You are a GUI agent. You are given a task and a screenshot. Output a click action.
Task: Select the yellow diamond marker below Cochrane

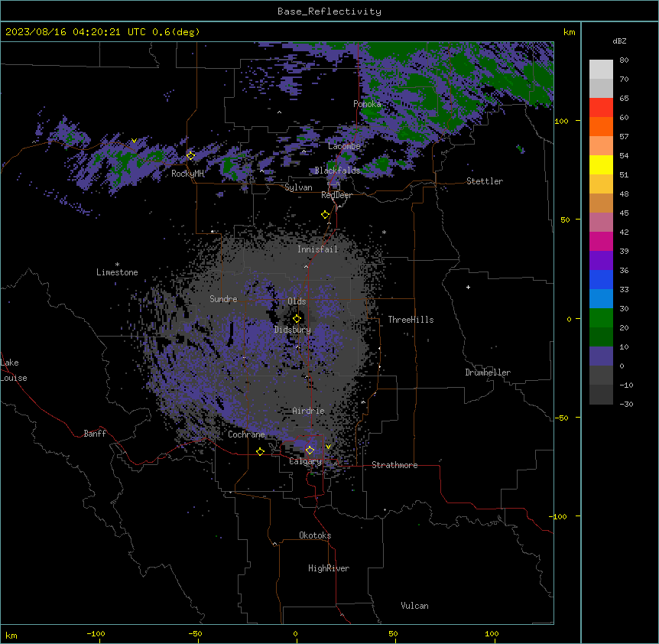coord(260,451)
